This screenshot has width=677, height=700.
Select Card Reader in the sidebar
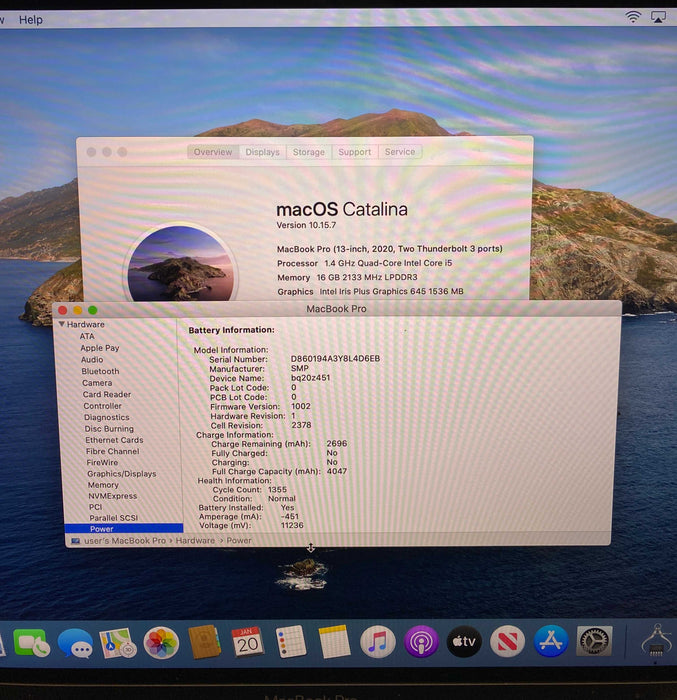(107, 394)
